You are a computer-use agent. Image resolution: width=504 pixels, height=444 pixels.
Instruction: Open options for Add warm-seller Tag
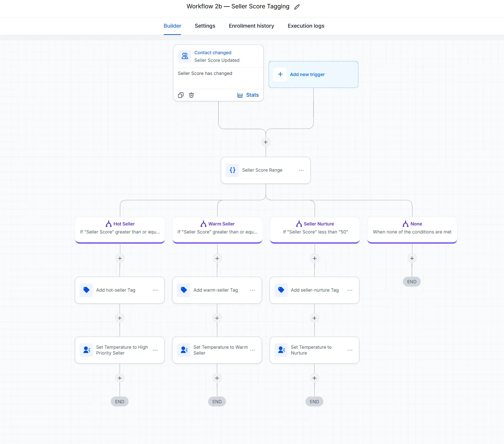(x=253, y=290)
